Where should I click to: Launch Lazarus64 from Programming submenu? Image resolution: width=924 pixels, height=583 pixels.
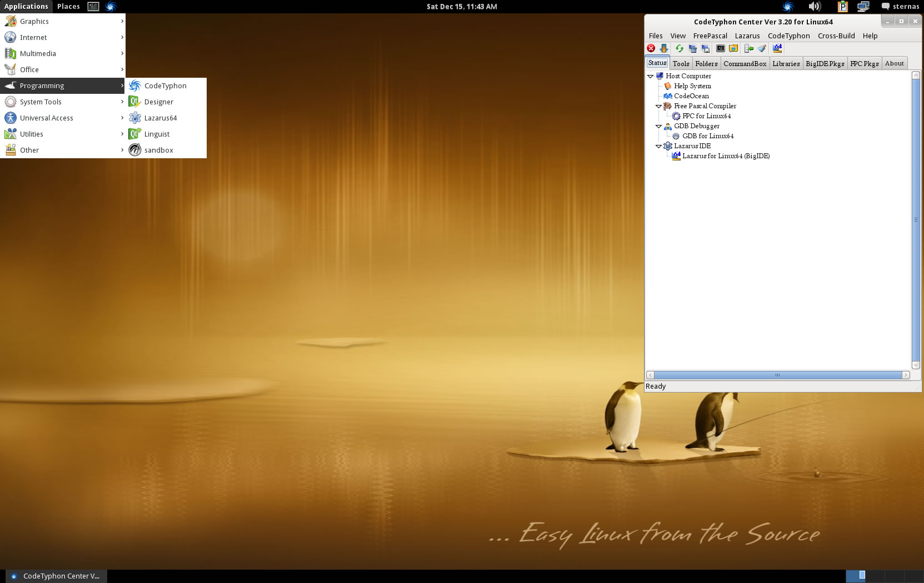point(166,118)
